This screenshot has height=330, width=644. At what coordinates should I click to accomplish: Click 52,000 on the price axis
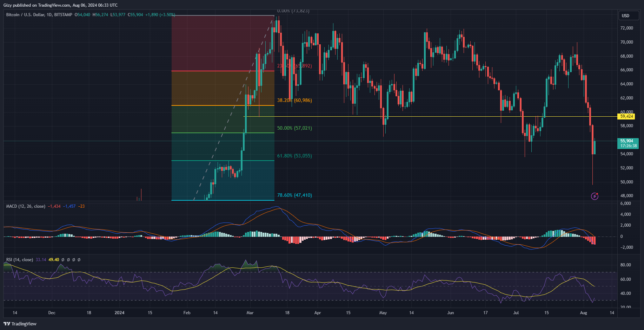click(x=627, y=168)
